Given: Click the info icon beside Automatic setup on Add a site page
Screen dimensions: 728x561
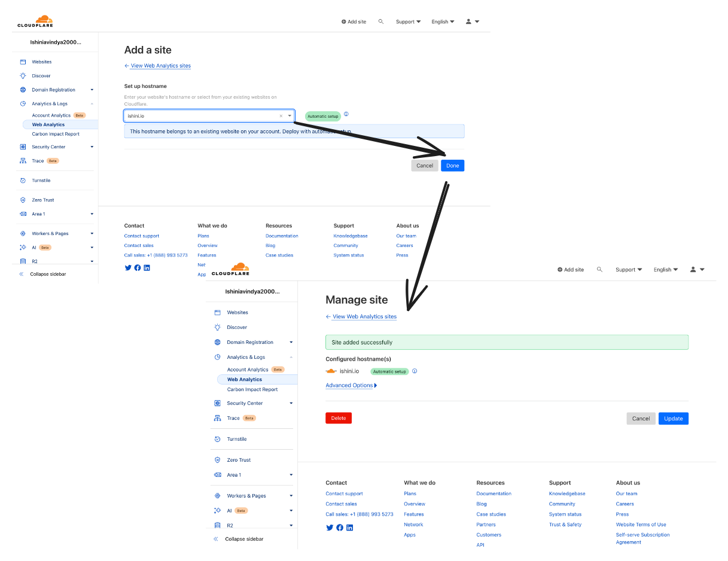Looking at the screenshot, I should (346, 114).
